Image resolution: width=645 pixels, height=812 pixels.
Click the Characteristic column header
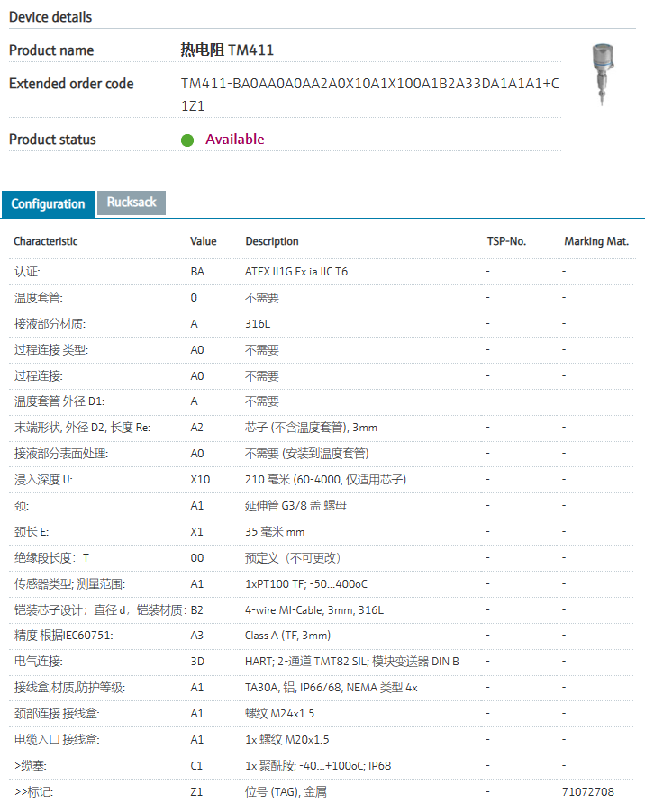tap(46, 241)
